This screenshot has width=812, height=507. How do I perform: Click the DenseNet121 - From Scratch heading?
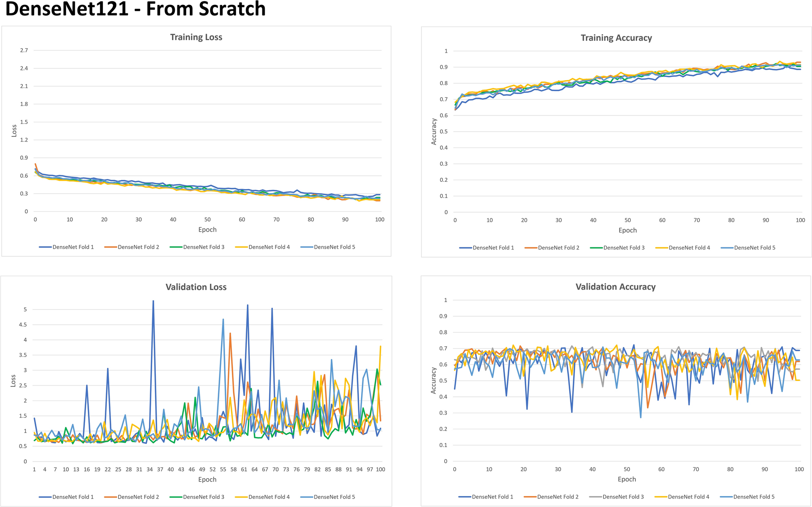click(135, 9)
